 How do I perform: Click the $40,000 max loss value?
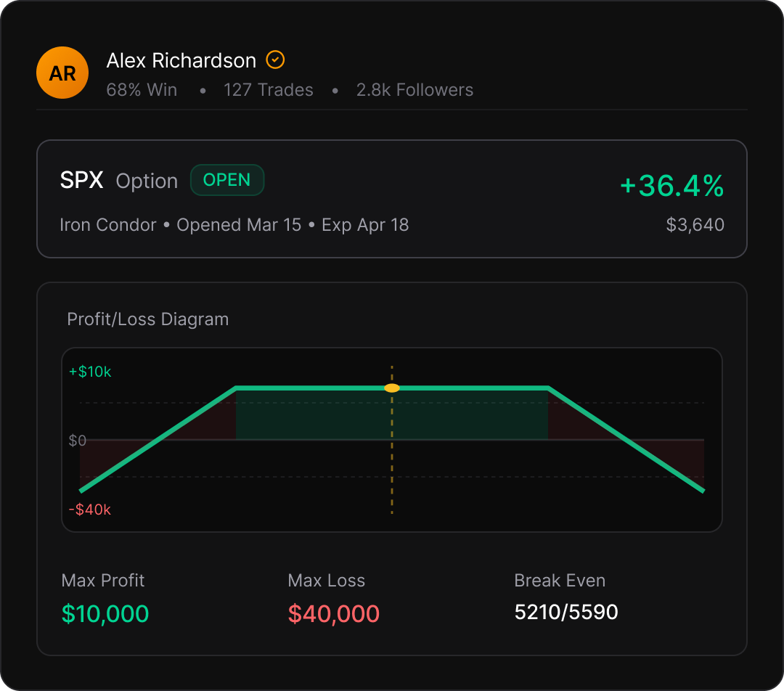click(x=334, y=613)
